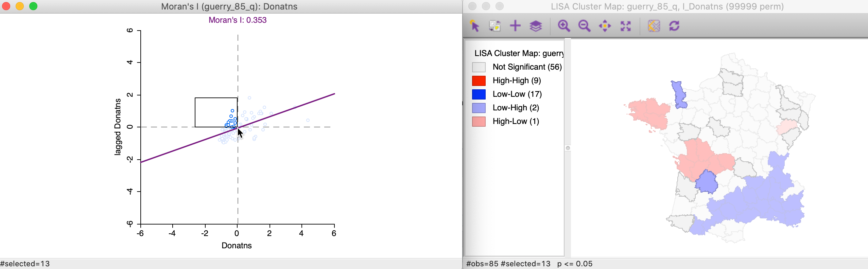Close the Moran's I window with red button
This screenshot has height=269, width=868.
(6, 6)
